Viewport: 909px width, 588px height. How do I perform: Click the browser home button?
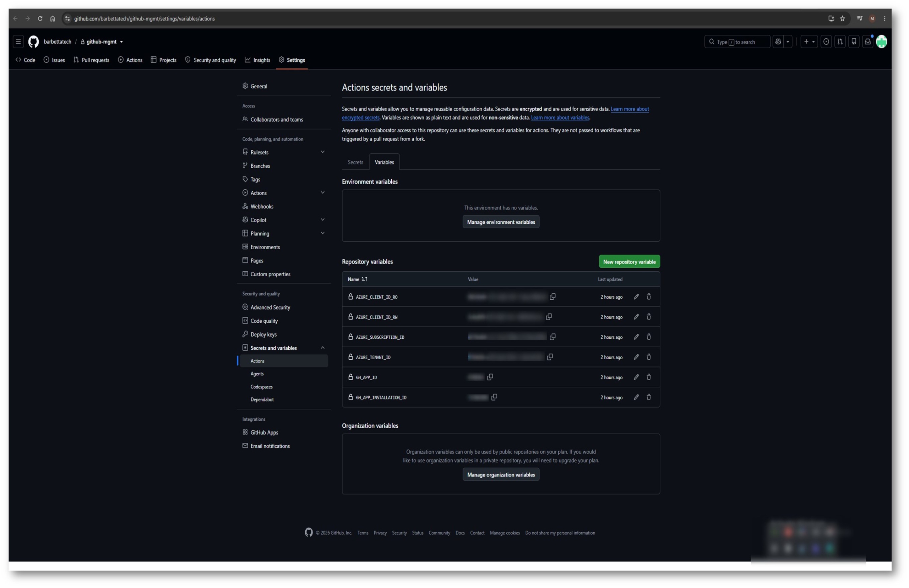click(53, 18)
